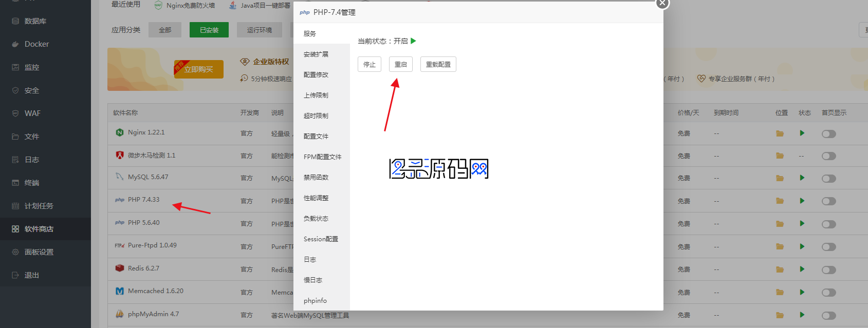The width and height of the screenshot is (868, 328).
Task: Open folder location icon for Nginx 1.22.1
Action: point(780,133)
